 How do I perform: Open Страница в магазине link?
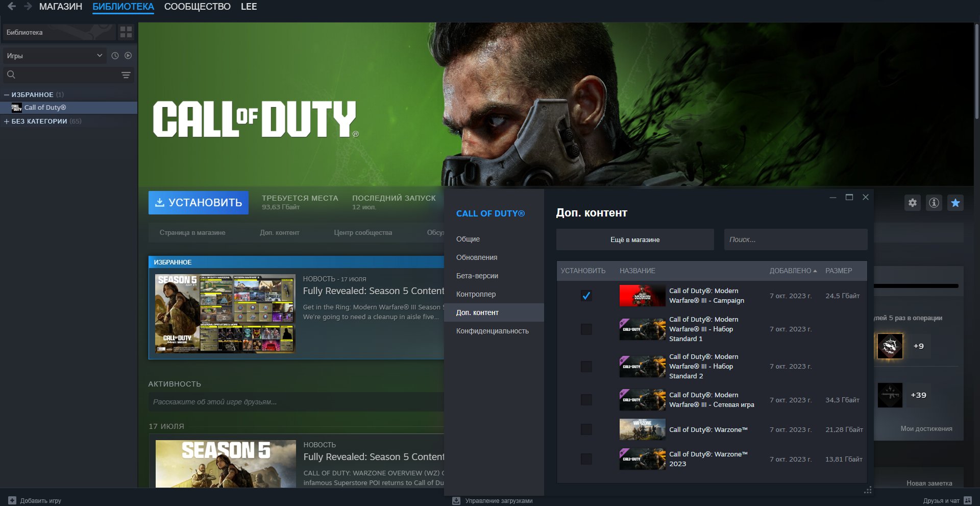192,233
